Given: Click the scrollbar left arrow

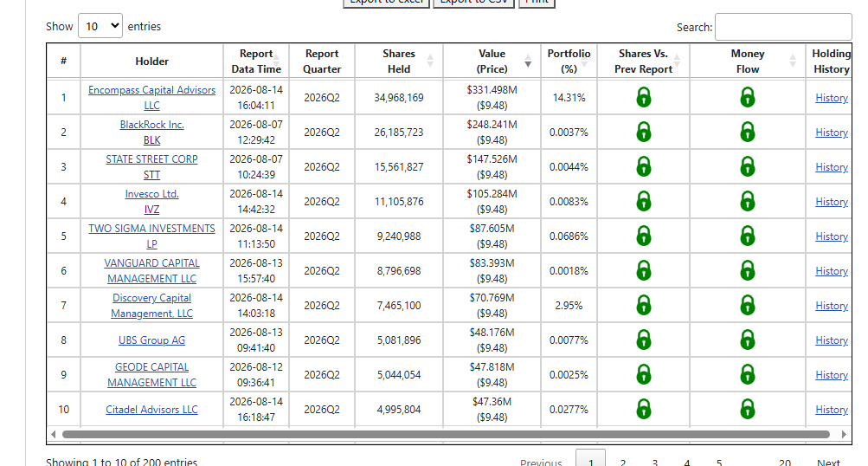Looking at the screenshot, I should [53, 435].
